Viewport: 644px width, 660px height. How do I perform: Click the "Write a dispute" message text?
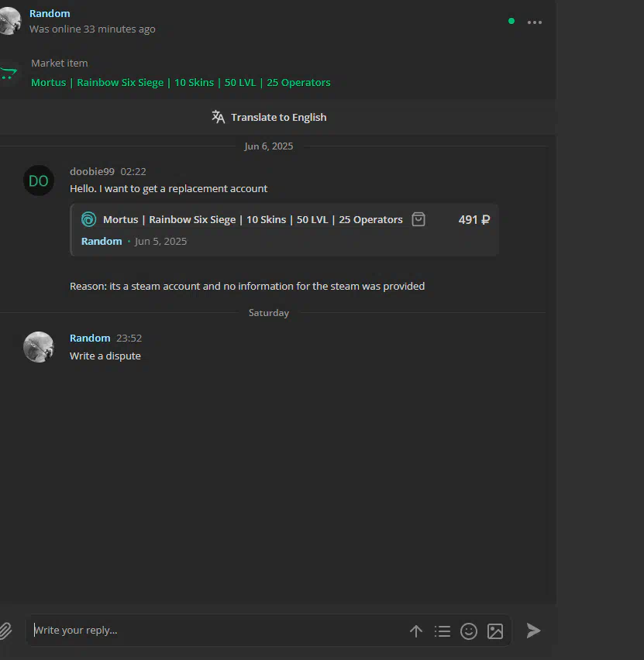pos(105,356)
